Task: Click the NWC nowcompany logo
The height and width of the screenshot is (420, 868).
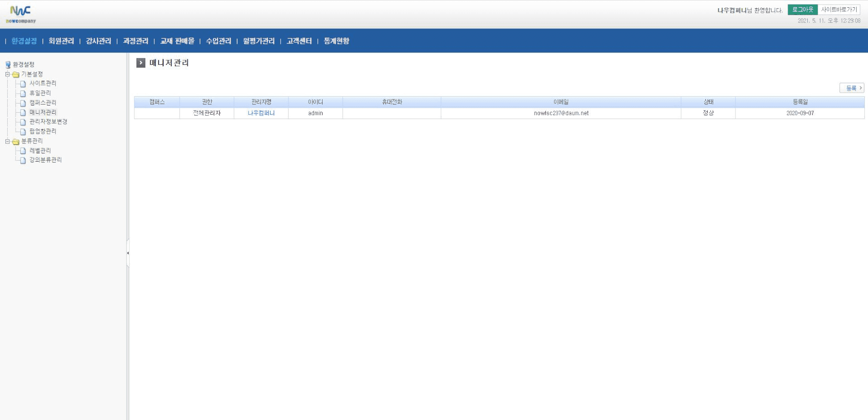Action: [21, 14]
